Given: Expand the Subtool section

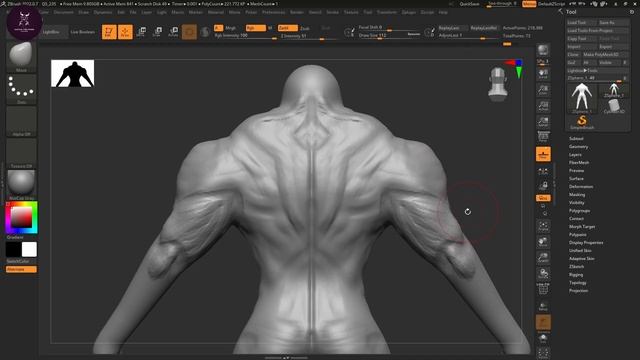Looking at the screenshot, I should coord(576,139).
